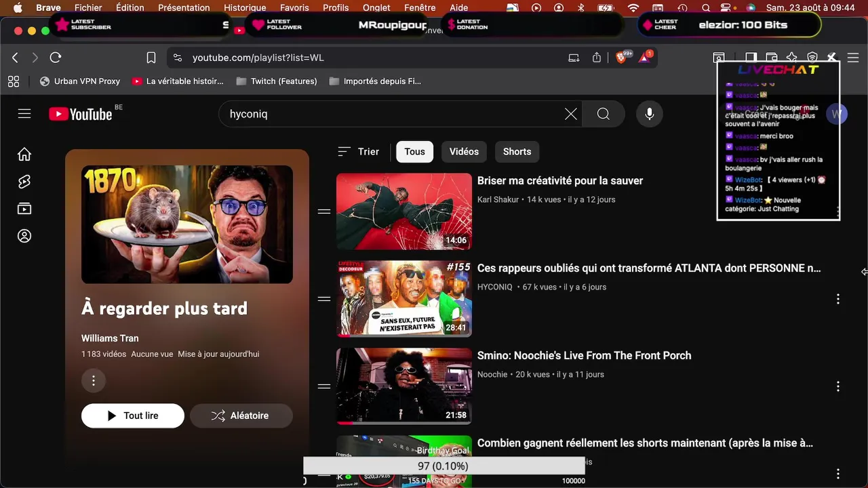The width and height of the screenshot is (868, 488).
Task: Open Brave Rewards triangle icon
Action: [644, 58]
